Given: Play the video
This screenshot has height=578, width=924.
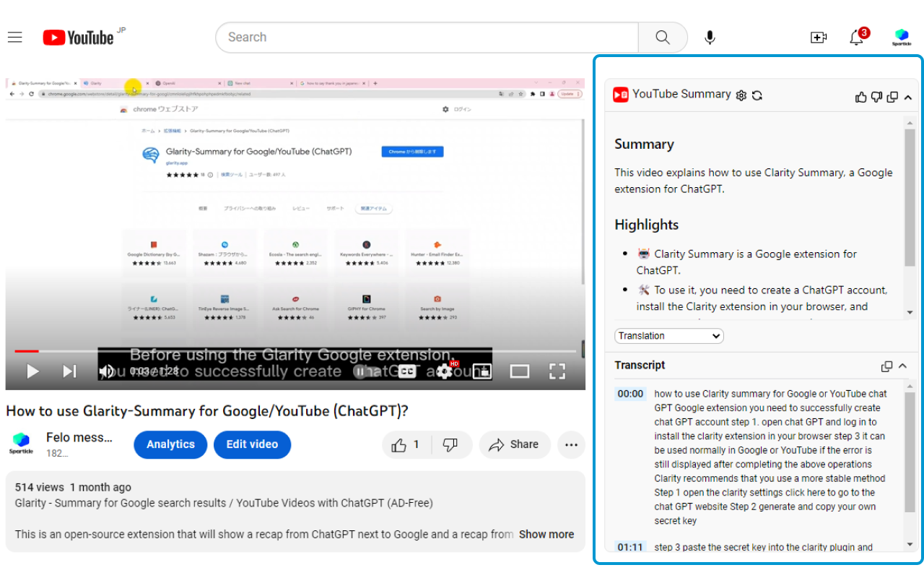Looking at the screenshot, I should [x=32, y=371].
